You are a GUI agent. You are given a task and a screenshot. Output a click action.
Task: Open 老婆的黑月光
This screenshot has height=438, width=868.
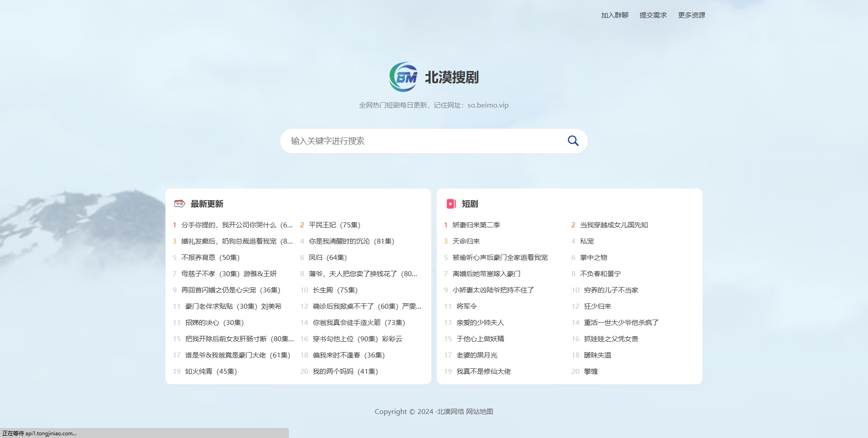click(x=476, y=355)
